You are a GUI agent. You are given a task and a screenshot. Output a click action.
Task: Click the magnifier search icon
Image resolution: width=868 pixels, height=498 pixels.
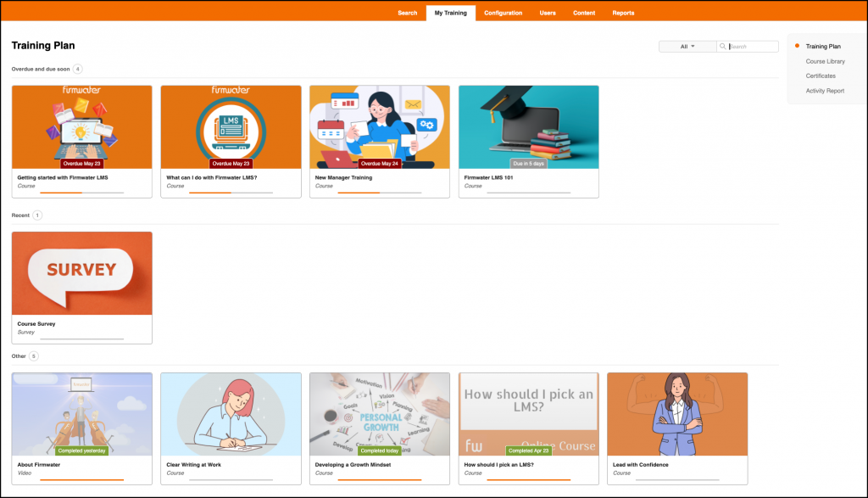coord(722,47)
